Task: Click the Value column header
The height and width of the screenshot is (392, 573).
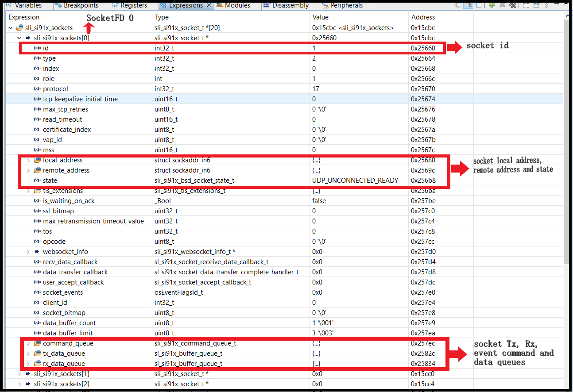Action: point(321,17)
